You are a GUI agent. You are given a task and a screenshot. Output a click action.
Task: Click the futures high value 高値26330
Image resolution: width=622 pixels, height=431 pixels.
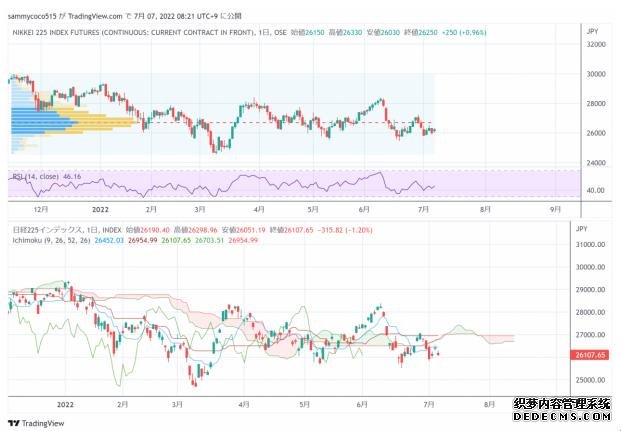(345, 33)
